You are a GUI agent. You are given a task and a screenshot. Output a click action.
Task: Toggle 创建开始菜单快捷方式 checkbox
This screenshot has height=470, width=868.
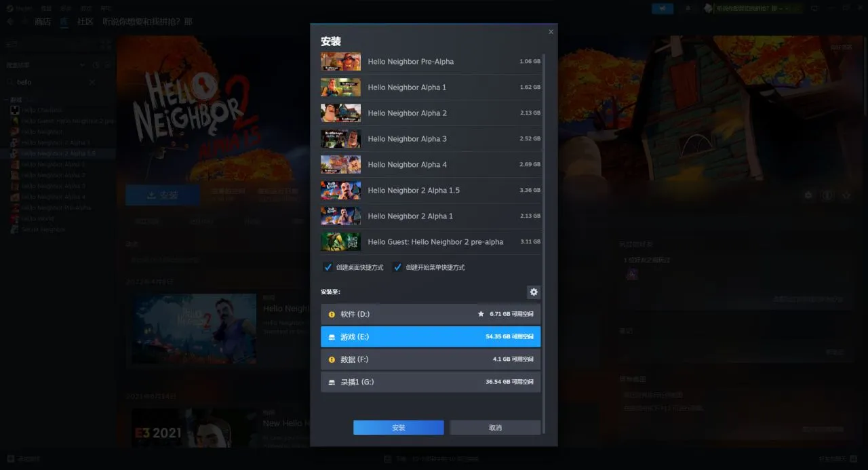pyautogui.click(x=397, y=267)
